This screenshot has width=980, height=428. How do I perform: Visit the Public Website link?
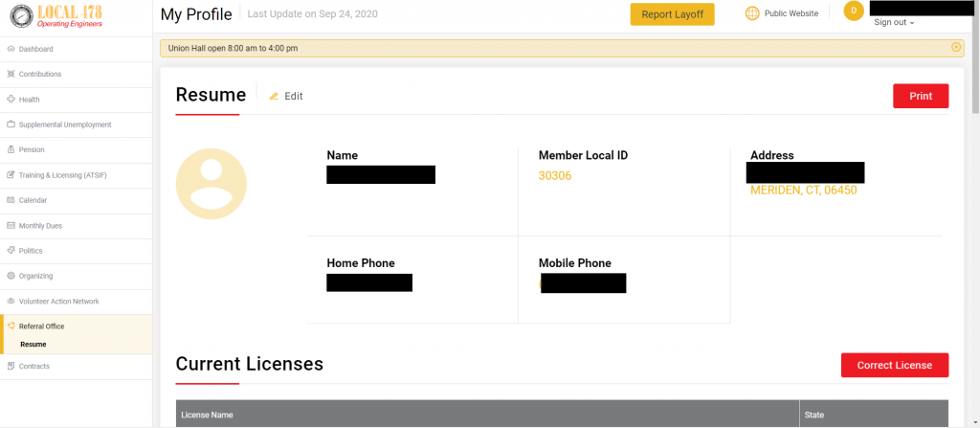coord(791,13)
